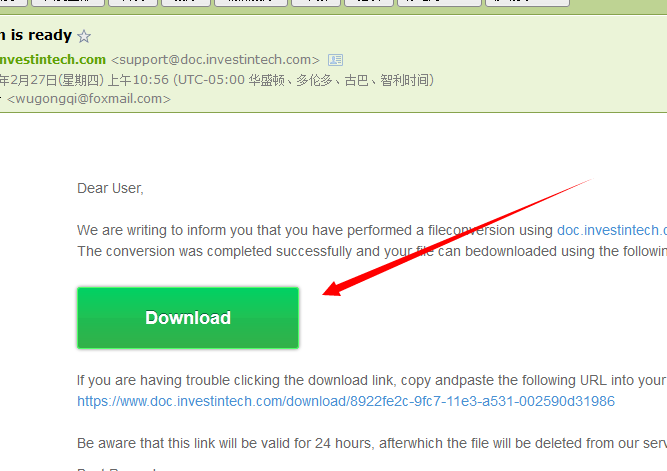Click the recipient address wugongqi@foxmail.com
The image size is (667, 471).
pyautogui.click(x=89, y=99)
